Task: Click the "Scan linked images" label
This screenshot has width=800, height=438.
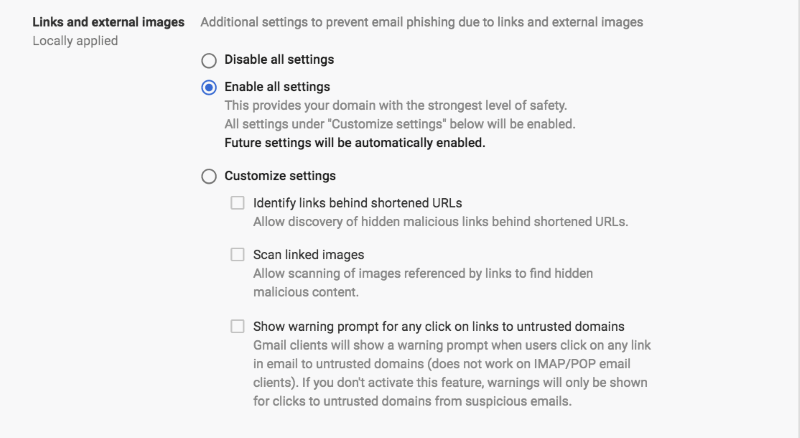Action: click(x=308, y=254)
